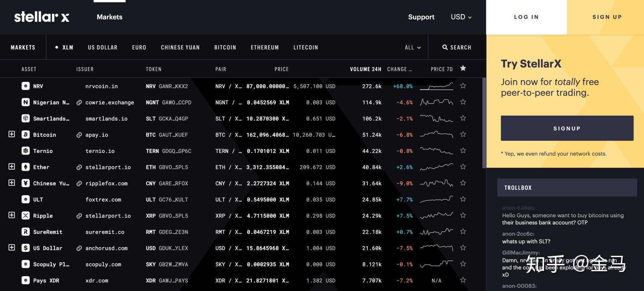This screenshot has height=291, width=644.
Task: Select the EURO market tab
Action: tap(139, 48)
